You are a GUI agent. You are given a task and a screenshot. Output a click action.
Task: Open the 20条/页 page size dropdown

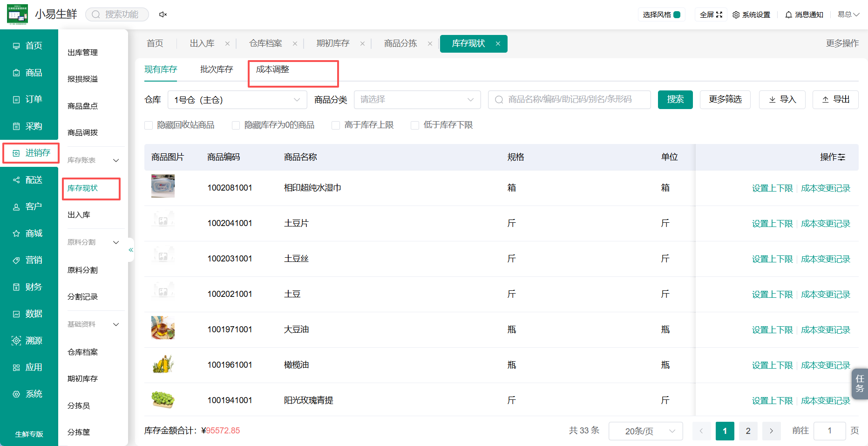click(645, 431)
